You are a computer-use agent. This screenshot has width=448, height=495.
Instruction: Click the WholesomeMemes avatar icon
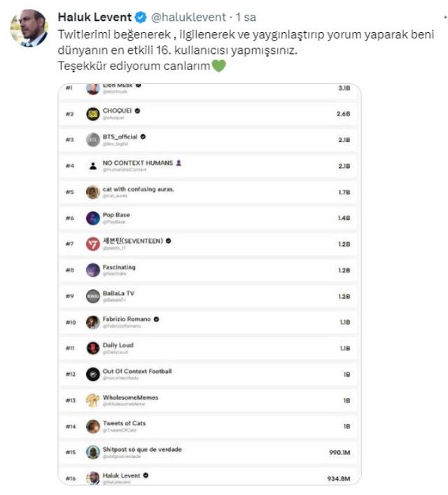pos(93,400)
